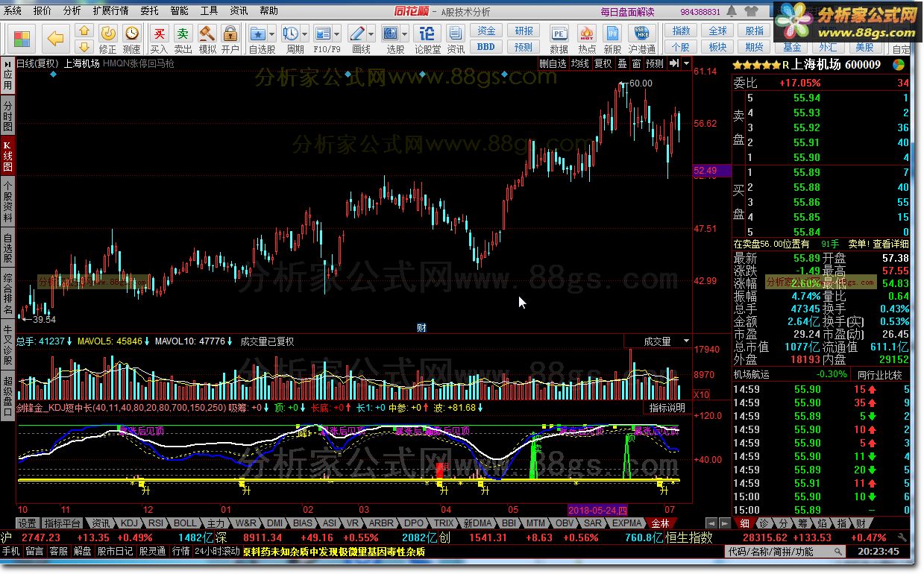This screenshot has height=574, width=924.
Task: Open the 测速 speed test tool
Action: (x=131, y=39)
